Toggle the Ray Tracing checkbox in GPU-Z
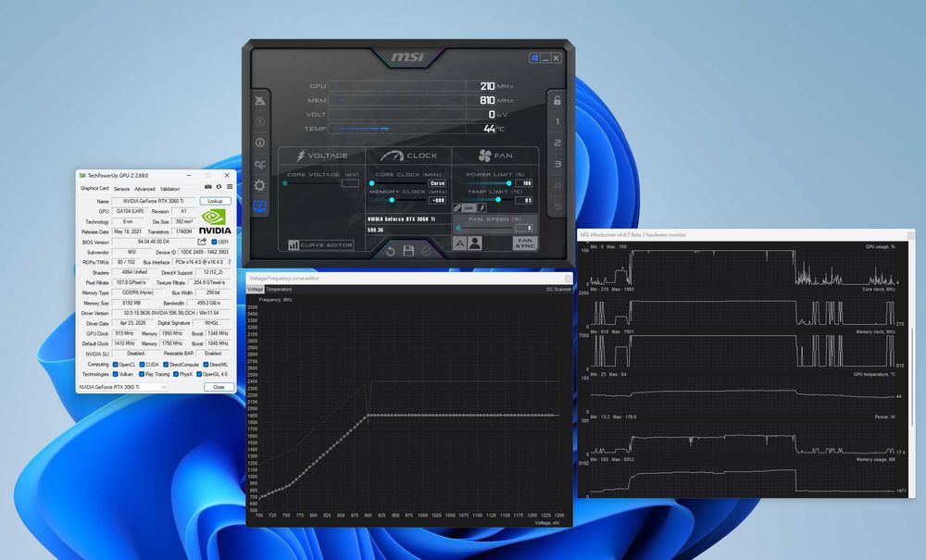 [x=142, y=374]
